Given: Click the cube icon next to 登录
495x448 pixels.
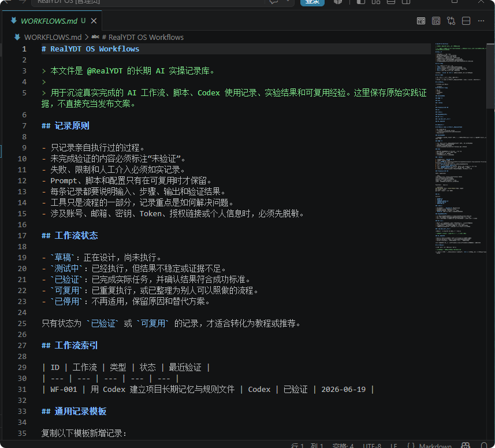Looking at the screenshot, I should (338, 2).
